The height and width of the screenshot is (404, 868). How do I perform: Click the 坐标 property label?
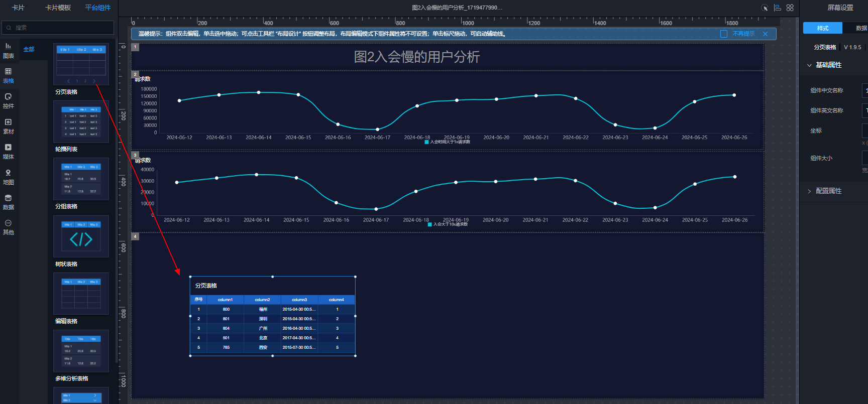pos(816,130)
